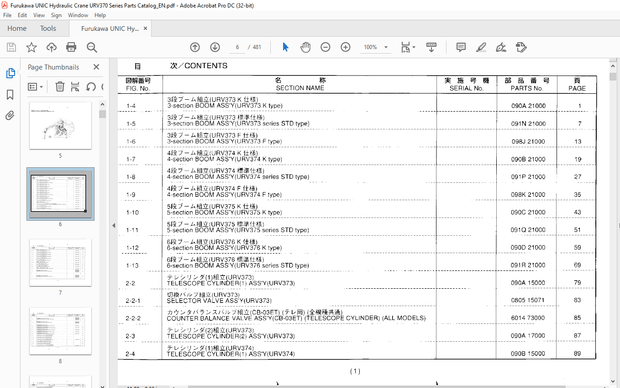Switch to the Home tab
Image resolution: width=620 pixels, height=388 pixels.
(x=17, y=28)
